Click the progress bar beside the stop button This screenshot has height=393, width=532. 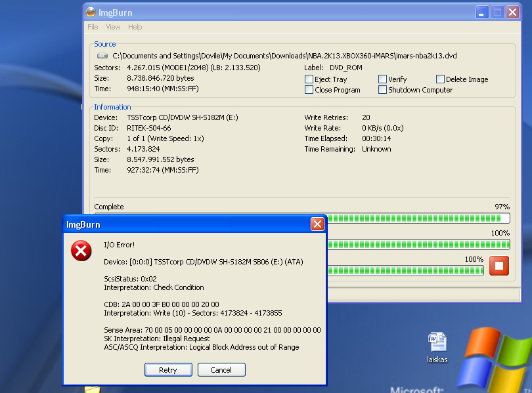pos(405,270)
